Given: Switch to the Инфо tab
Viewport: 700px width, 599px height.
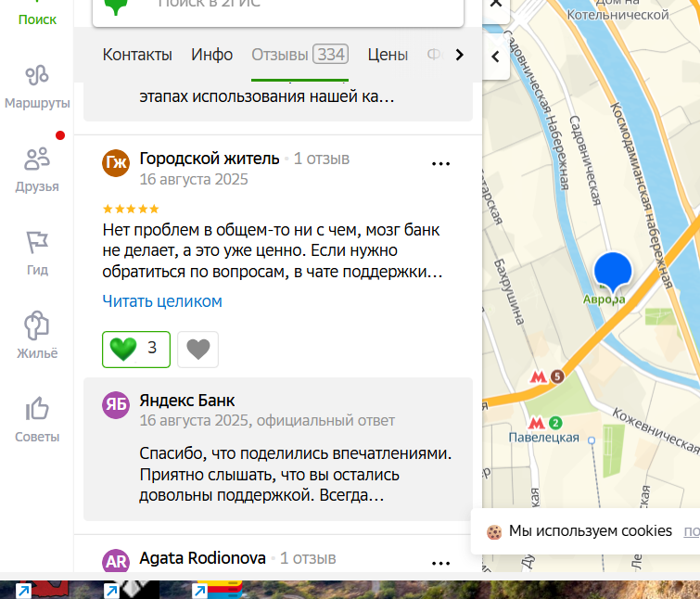Looking at the screenshot, I should (x=212, y=55).
